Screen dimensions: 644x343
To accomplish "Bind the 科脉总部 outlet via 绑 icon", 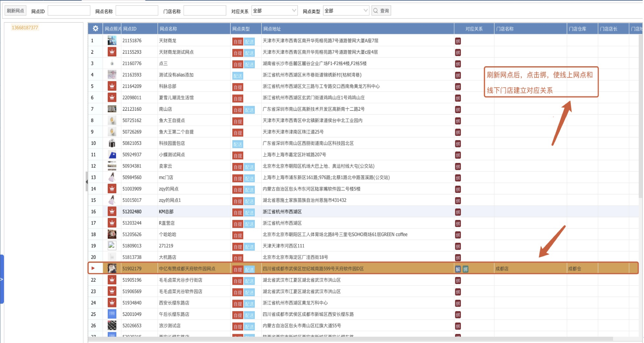I will pos(458,87).
